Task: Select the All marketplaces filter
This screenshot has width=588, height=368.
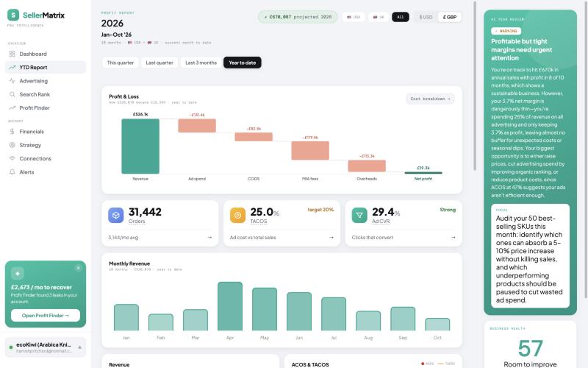Action: coord(401,17)
